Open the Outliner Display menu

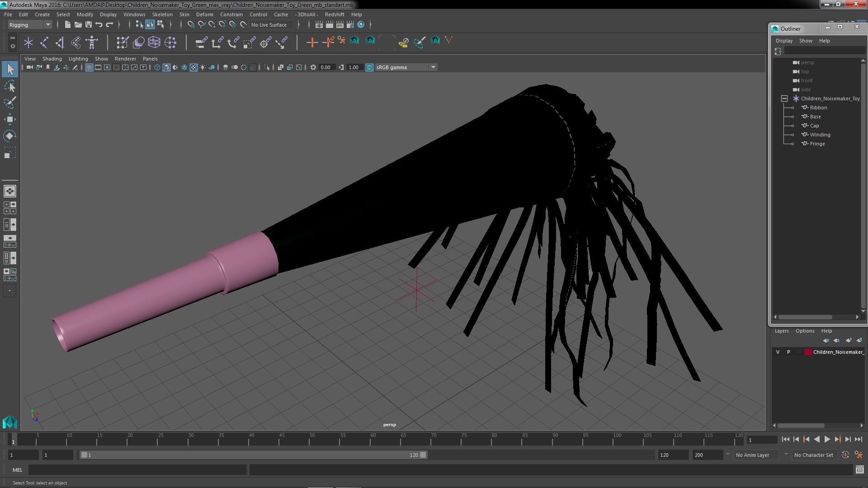coord(784,41)
